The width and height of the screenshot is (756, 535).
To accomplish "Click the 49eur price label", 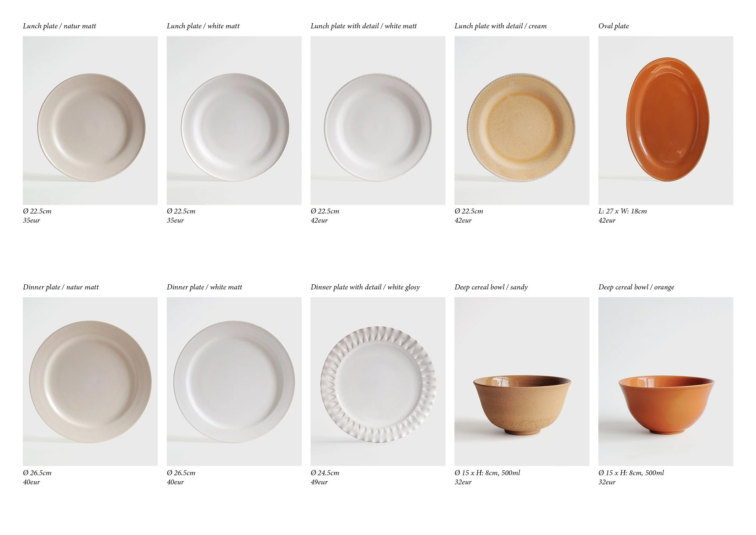I will [319, 482].
